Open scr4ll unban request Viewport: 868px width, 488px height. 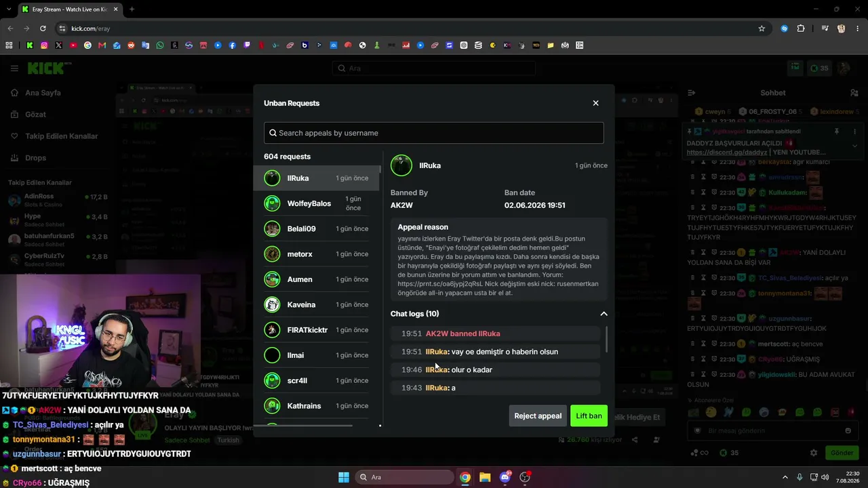(x=317, y=380)
